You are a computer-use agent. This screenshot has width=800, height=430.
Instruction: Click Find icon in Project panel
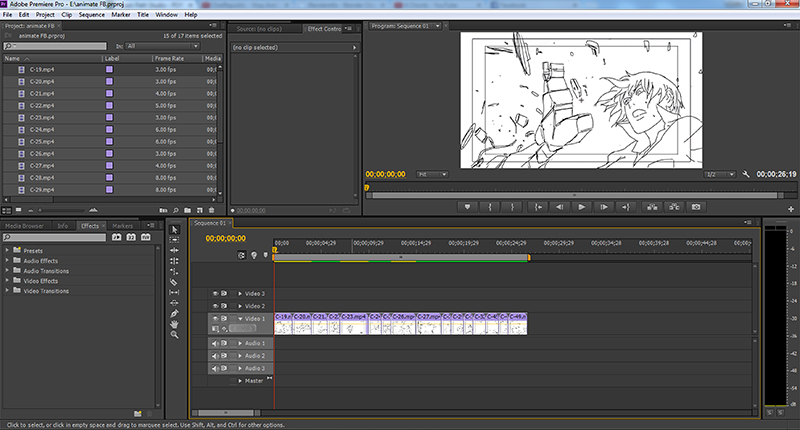pos(176,210)
